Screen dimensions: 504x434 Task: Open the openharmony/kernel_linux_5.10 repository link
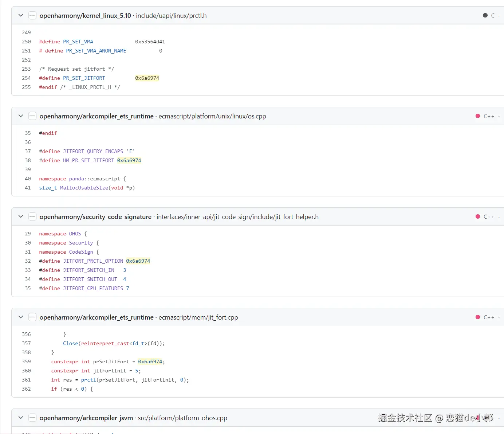(85, 16)
